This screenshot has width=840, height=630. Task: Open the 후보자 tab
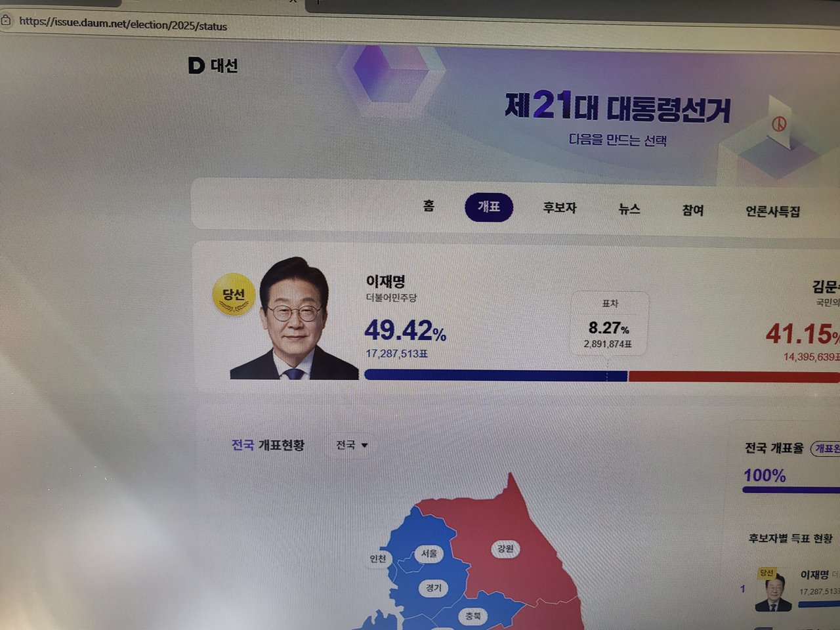[559, 207]
